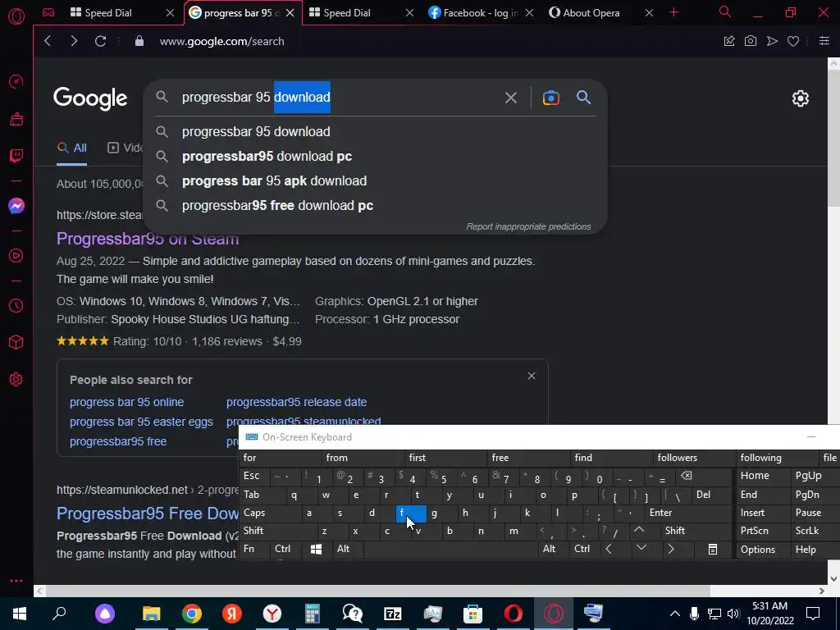This screenshot has width=840, height=630.
Task: Click the Opera search tabs magnifier
Action: [725, 11]
